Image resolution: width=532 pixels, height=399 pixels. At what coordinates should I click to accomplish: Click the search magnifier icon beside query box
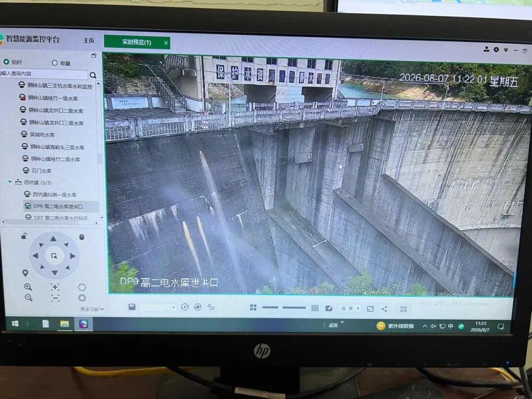93,75
